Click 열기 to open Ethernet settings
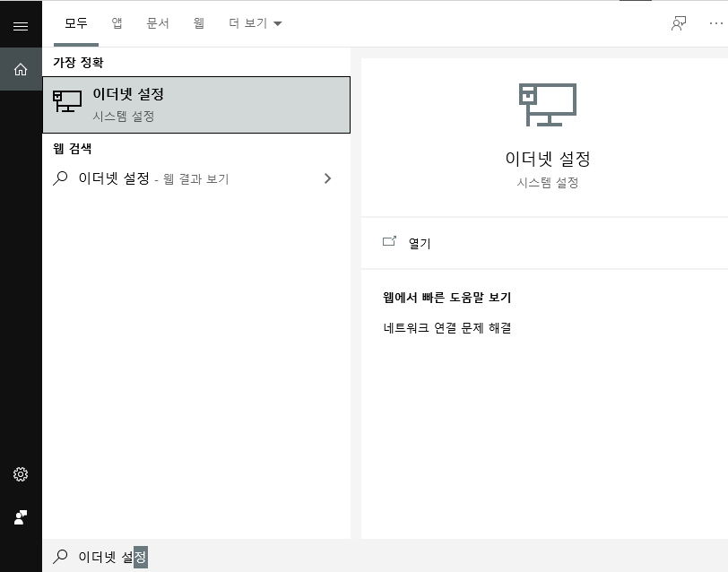Image resolution: width=728 pixels, height=572 pixels. [x=421, y=243]
